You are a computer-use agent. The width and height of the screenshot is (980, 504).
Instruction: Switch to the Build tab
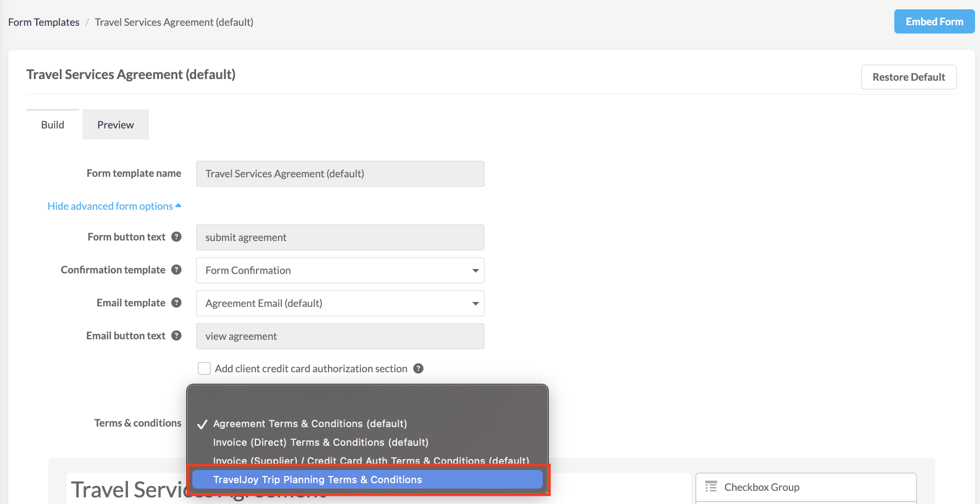click(53, 125)
